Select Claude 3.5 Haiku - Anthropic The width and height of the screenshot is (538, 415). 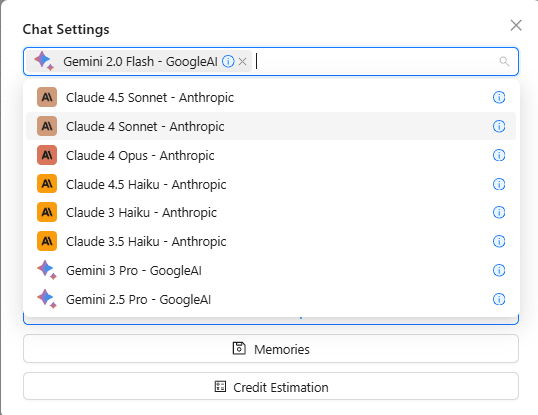(x=271, y=241)
